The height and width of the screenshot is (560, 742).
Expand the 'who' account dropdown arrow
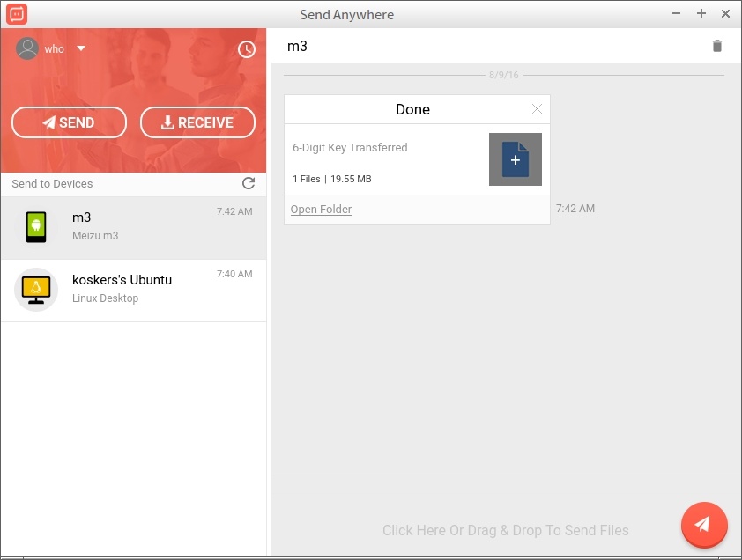81,48
